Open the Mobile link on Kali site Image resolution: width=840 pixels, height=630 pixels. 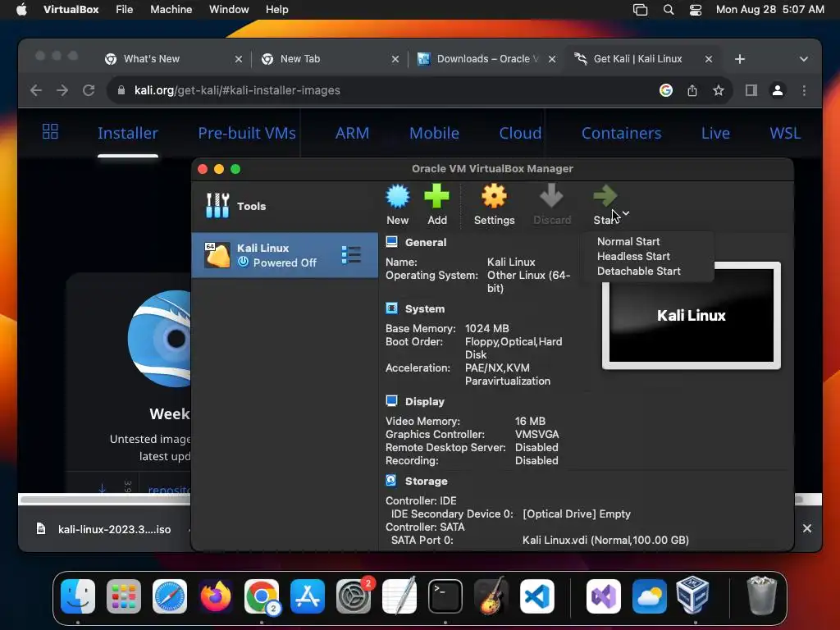(434, 133)
